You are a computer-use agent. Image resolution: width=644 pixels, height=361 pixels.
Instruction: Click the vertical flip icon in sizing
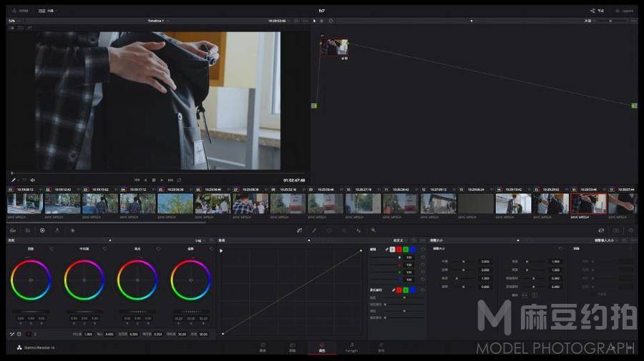pos(535,295)
